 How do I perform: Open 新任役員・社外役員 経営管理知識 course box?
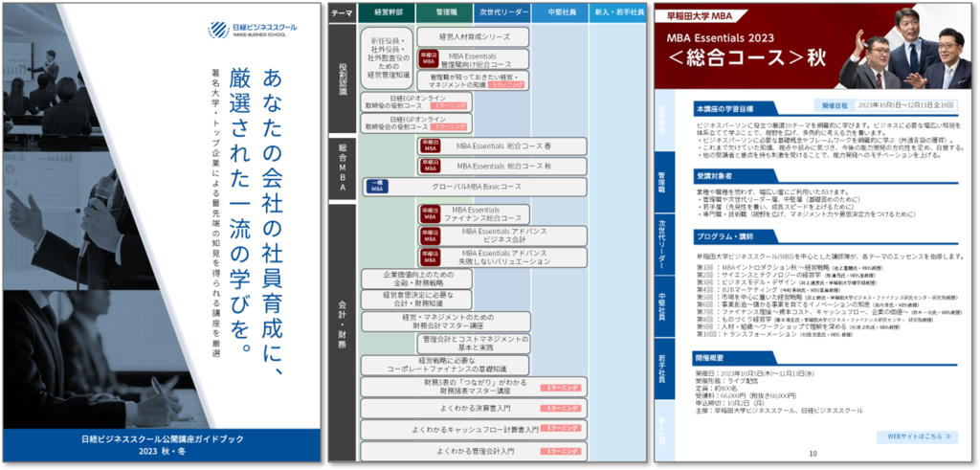pyautogui.click(x=387, y=57)
